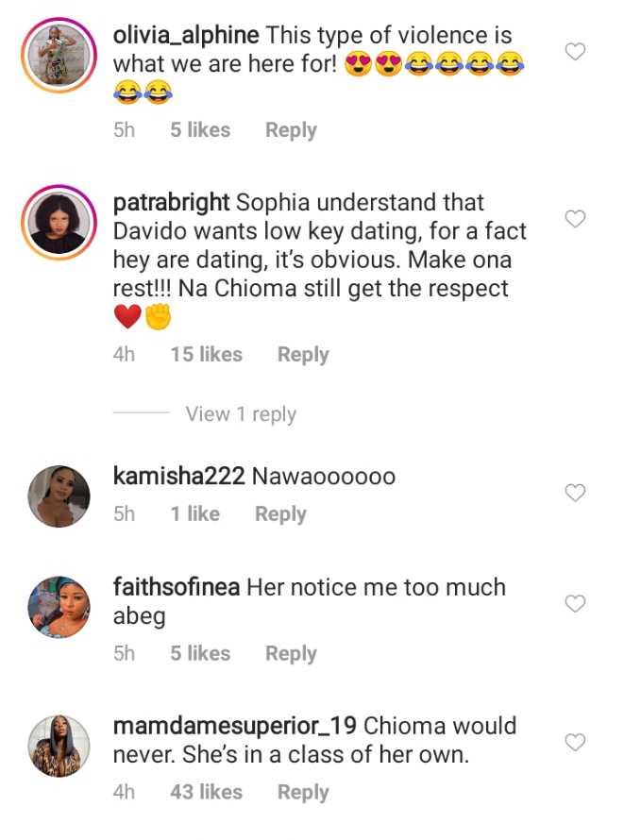Screen dimensions: 624x840
Task: Like mamdamesuperior_19's comment with heart
Action: point(575,742)
